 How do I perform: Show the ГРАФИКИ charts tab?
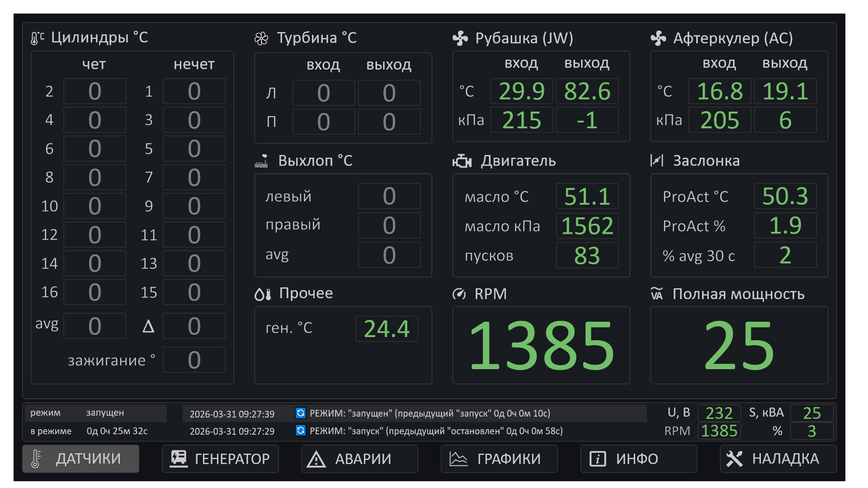pyautogui.click(x=499, y=459)
